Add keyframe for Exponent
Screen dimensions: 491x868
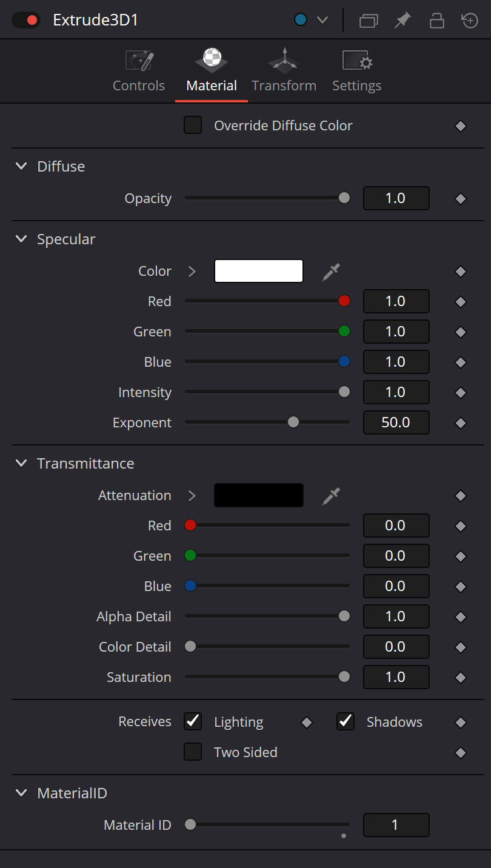tap(461, 423)
